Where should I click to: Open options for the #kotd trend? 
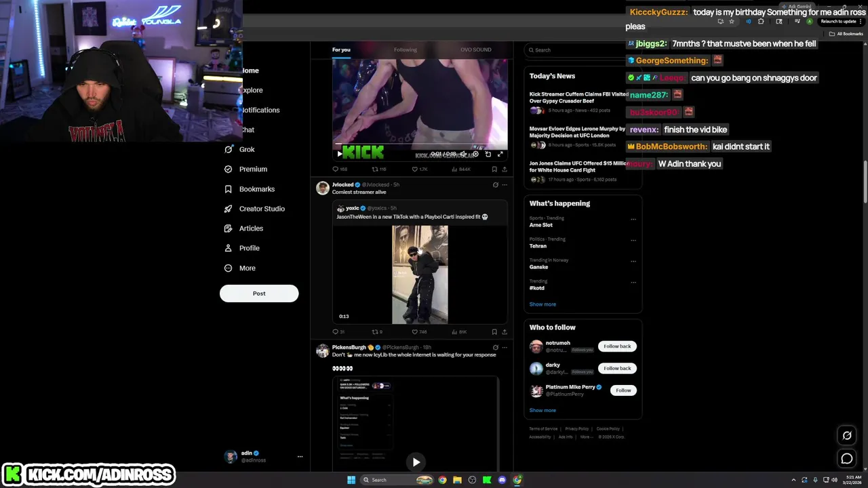[x=633, y=282]
